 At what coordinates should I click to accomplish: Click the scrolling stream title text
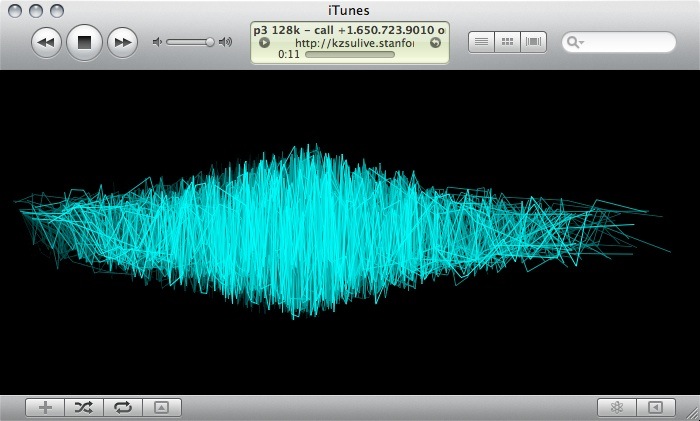[x=349, y=30]
